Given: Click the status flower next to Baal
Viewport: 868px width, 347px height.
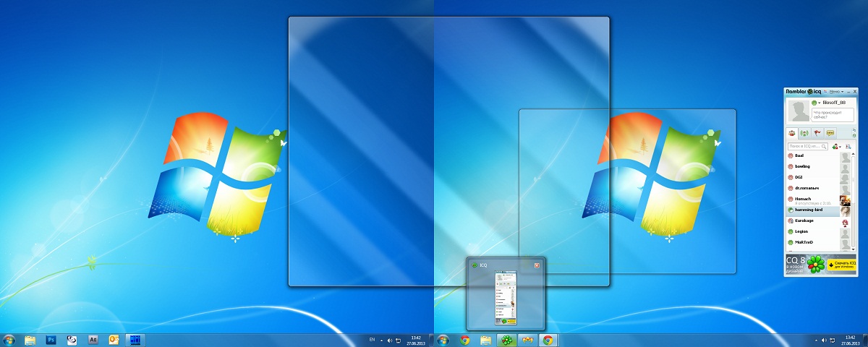Looking at the screenshot, I should point(790,155).
